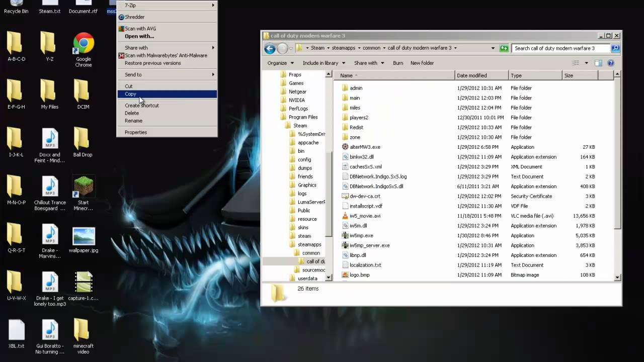This screenshot has width=644, height=362.
Task: Expand the Send to submenu
Action: [x=167, y=75]
